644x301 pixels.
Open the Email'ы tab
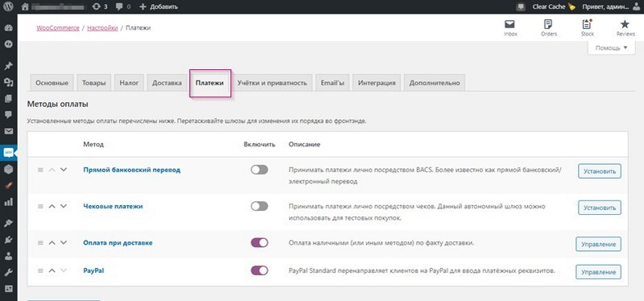[x=332, y=83]
